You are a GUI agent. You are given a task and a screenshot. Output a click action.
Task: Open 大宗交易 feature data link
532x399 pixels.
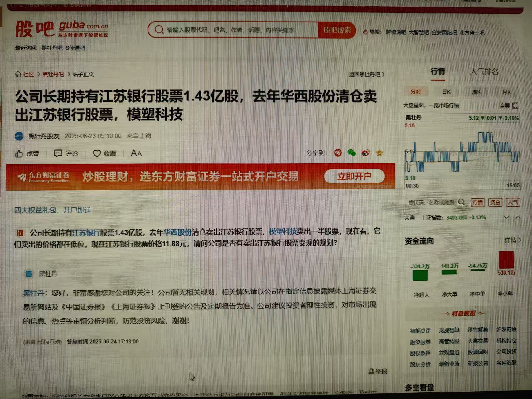point(478,341)
